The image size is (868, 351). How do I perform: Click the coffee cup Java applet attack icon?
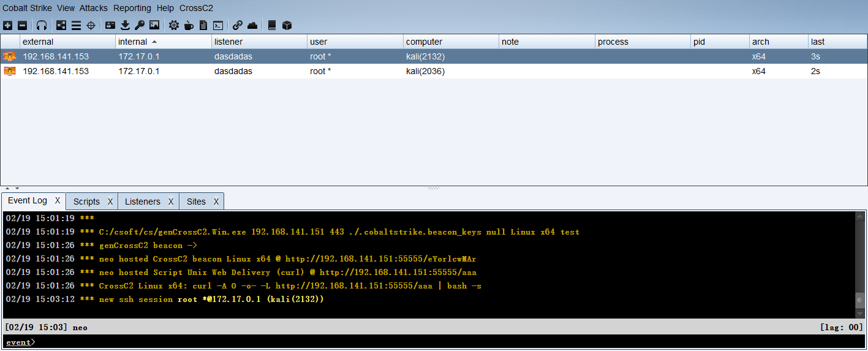[x=189, y=25]
